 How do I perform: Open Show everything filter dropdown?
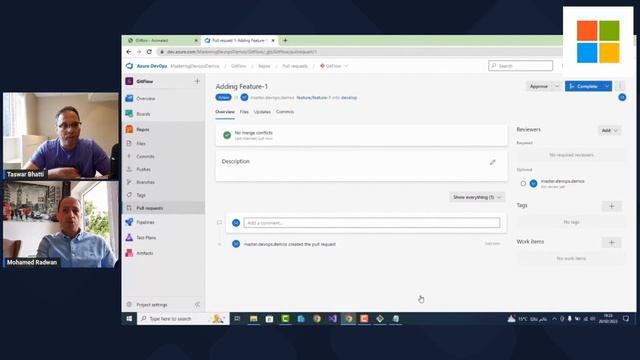[477, 197]
